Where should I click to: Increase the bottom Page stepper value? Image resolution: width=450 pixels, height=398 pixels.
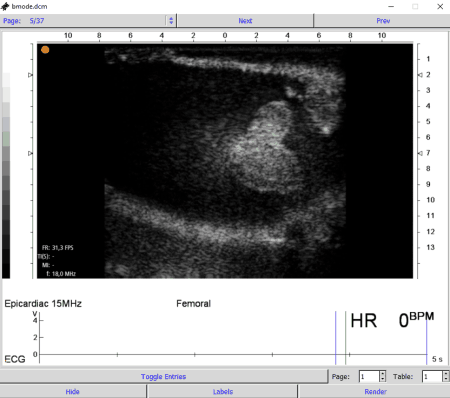[383, 374]
